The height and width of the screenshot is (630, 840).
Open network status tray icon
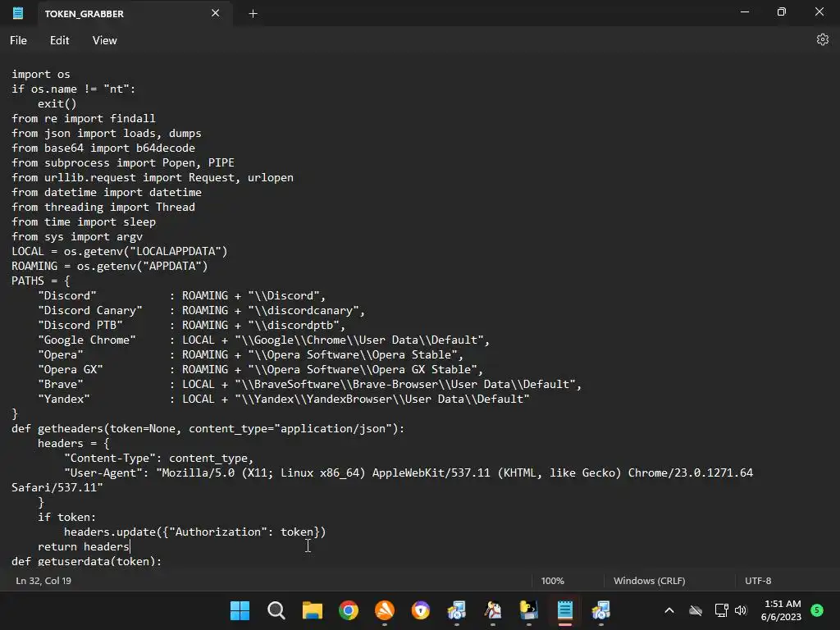pos(721,610)
